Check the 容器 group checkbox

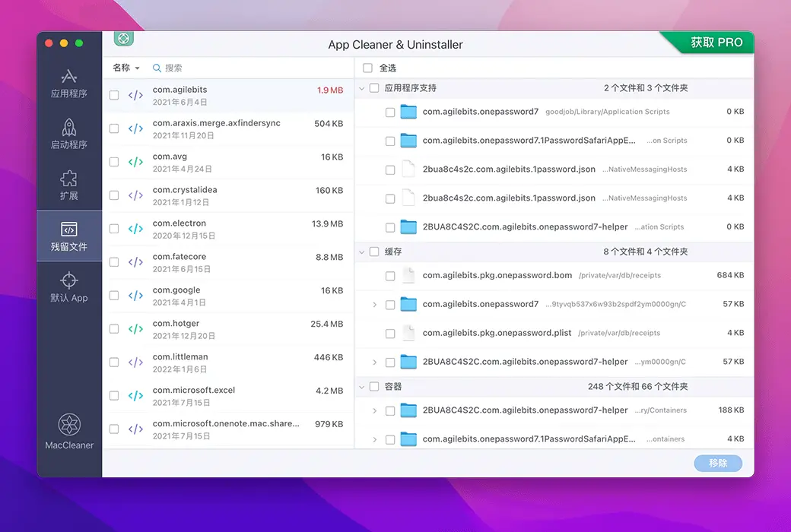[x=374, y=387]
